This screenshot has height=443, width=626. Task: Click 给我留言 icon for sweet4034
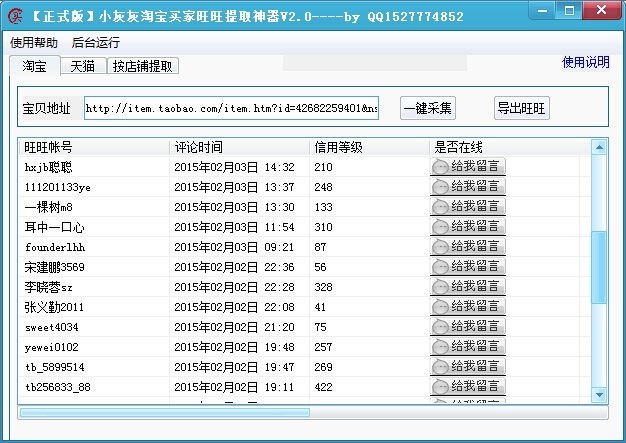click(x=467, y=327)
